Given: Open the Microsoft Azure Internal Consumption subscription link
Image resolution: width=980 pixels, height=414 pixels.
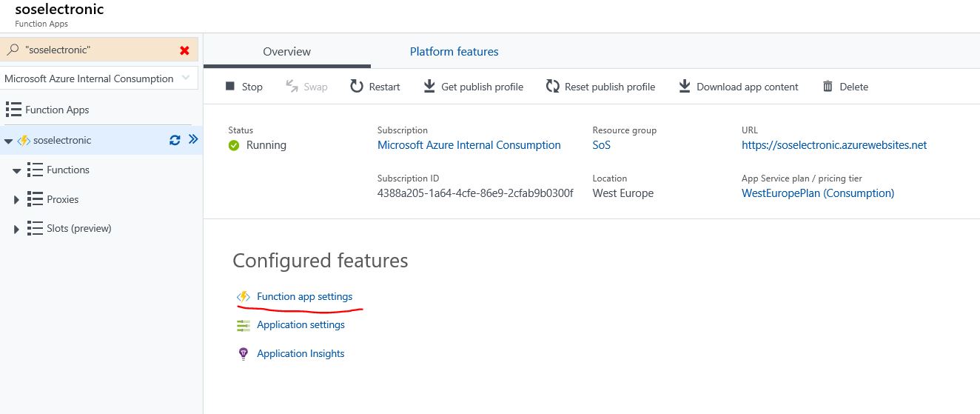Looking at the screenshot, I should click(x=469, y=145).
